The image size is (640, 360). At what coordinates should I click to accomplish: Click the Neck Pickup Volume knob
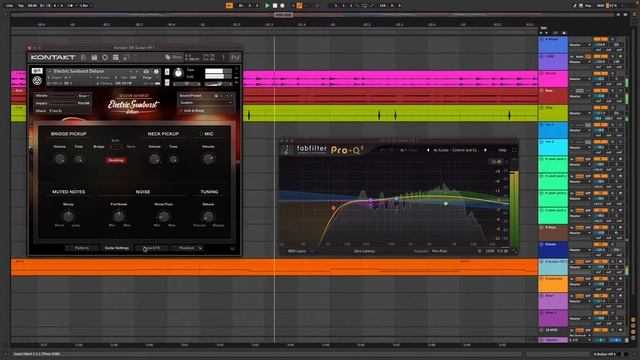pos(155,159)
